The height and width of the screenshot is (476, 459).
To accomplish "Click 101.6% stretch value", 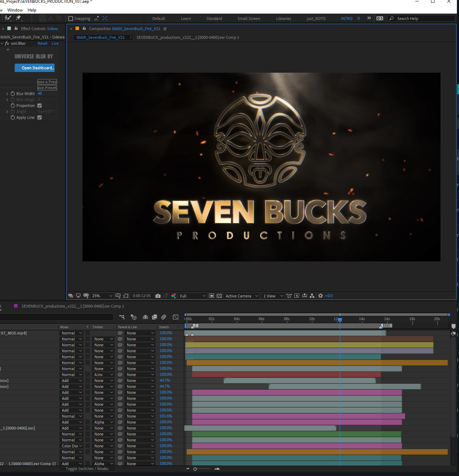I will [x=166, y=416].
